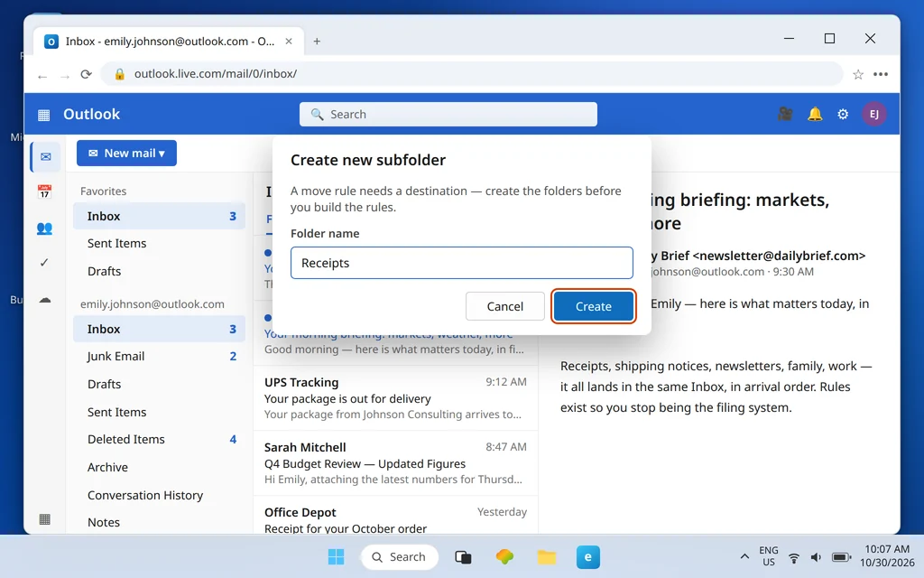Select the Mail icon in left rail

point(45,157)
